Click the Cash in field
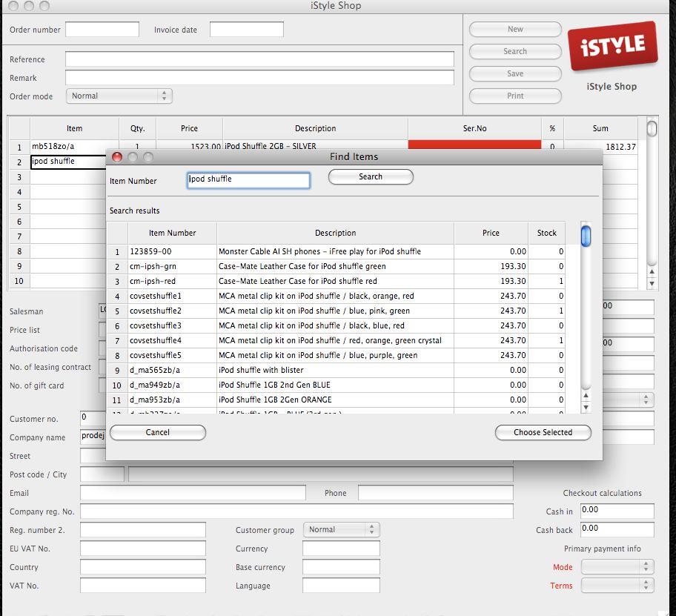The width and height of the screenshot is (676, 616). (617, 511)
